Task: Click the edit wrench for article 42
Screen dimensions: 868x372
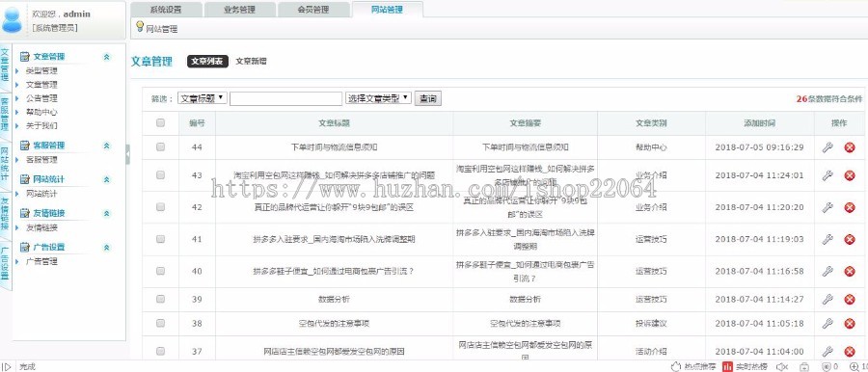Action: click(x=827, y=207)
